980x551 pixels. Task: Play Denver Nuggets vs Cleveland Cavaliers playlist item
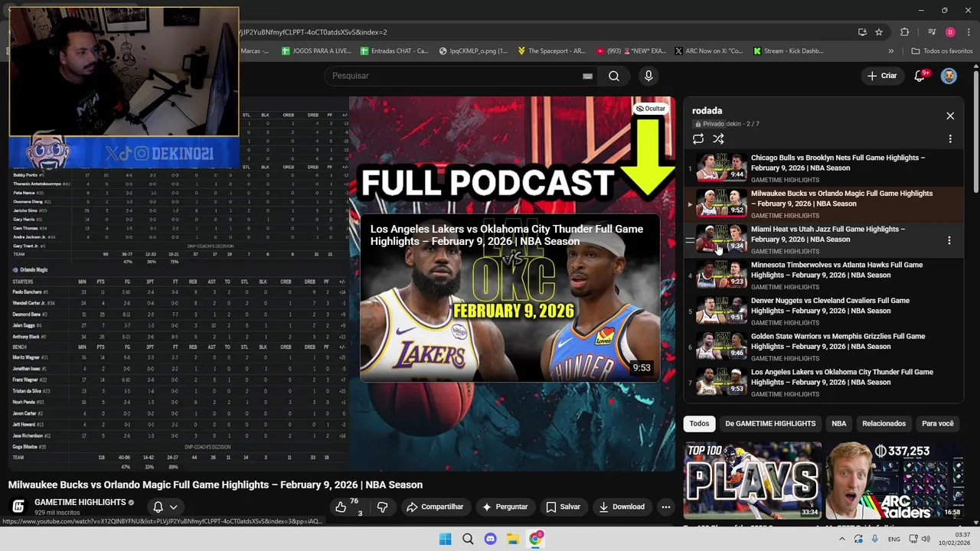[823, 311]
